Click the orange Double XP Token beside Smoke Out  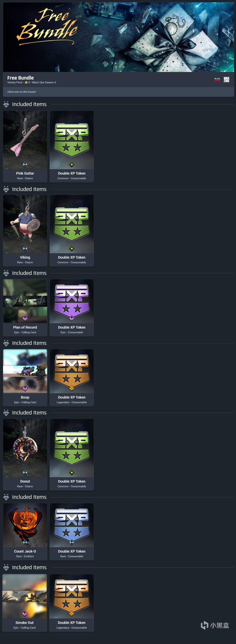[71, 603]
